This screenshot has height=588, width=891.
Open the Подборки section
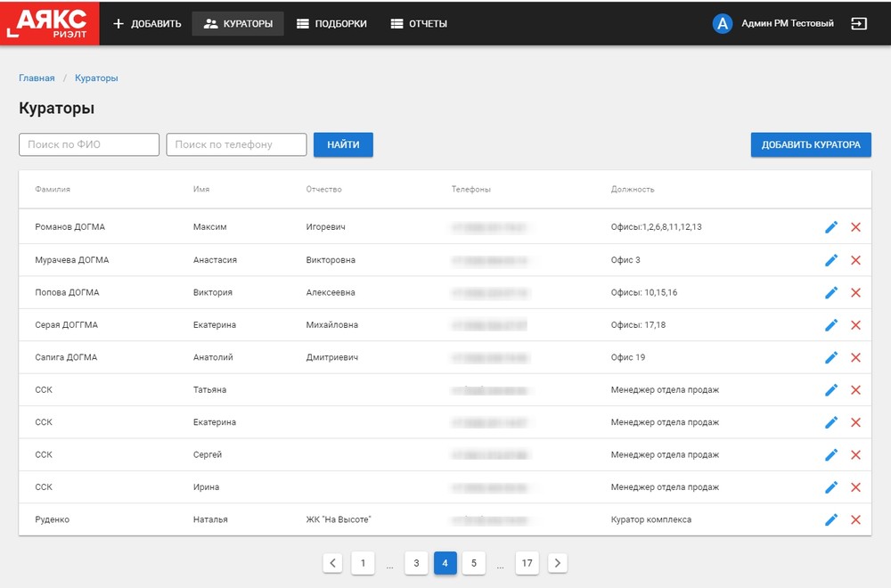(x=331, y=24)
